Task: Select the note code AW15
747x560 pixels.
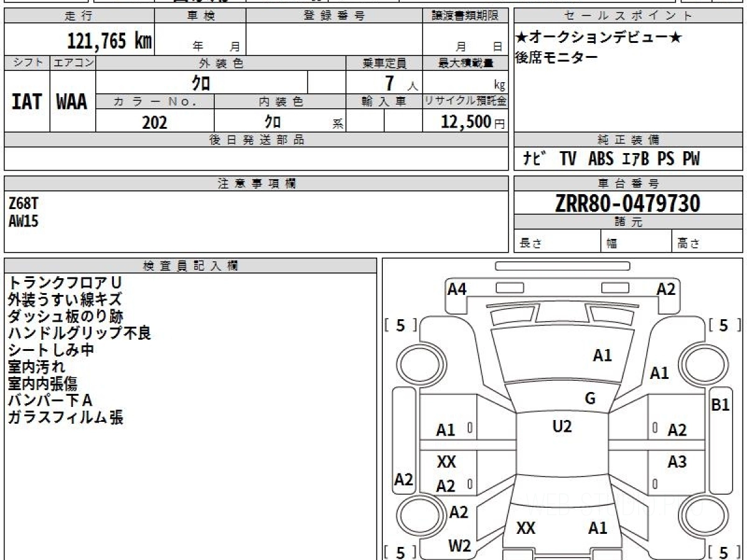Action: [24, 221]
